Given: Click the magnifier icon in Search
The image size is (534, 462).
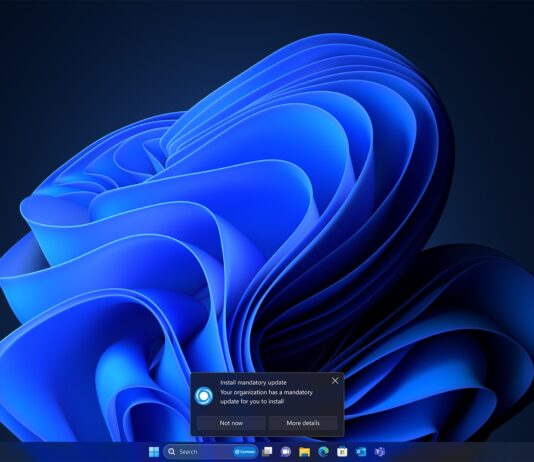Looking at the screenshot, I should [172, 452].
